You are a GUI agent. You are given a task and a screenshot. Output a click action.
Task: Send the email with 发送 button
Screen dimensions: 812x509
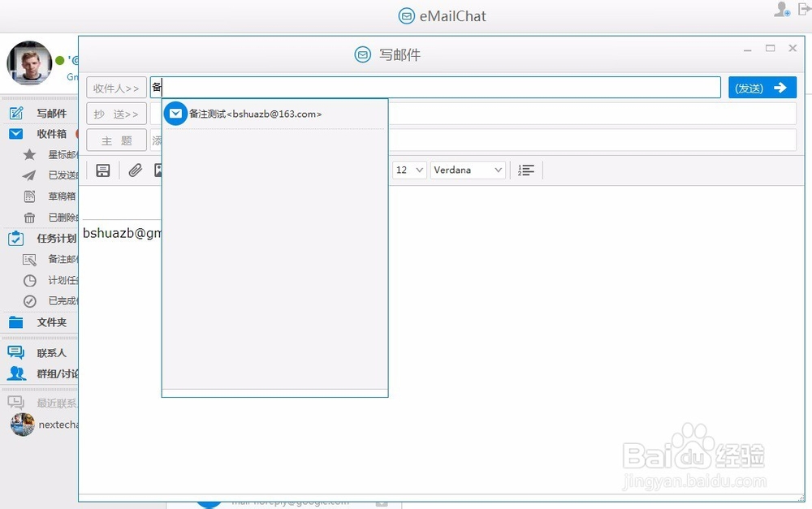tap(762, 88)
